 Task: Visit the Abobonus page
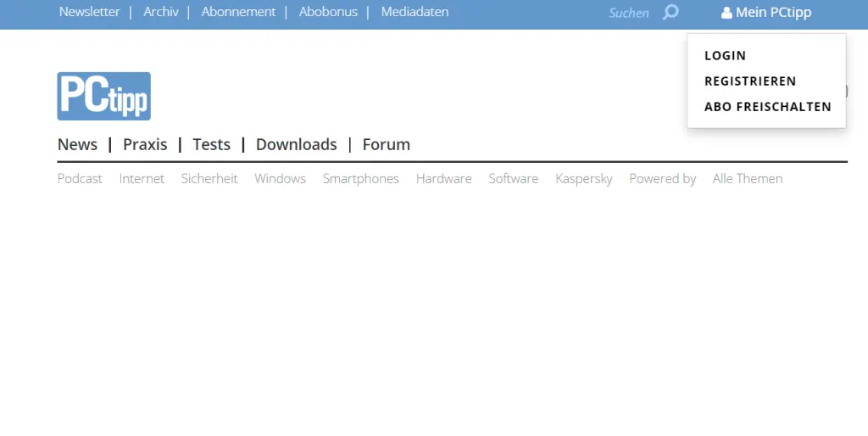328,12
